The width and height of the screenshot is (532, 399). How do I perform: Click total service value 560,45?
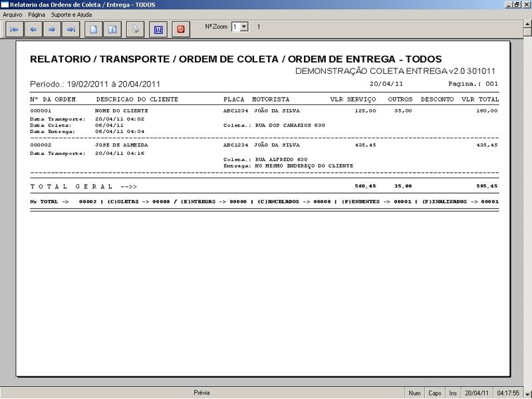pyautogui.click(x=365, y=186)
